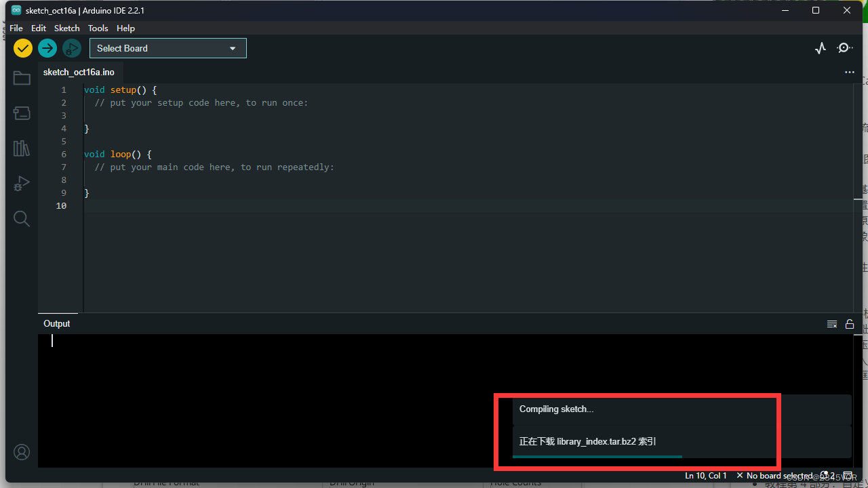868x488 pixels.
Task: Click the setup code comment line
Action: [x=201, y=103]
